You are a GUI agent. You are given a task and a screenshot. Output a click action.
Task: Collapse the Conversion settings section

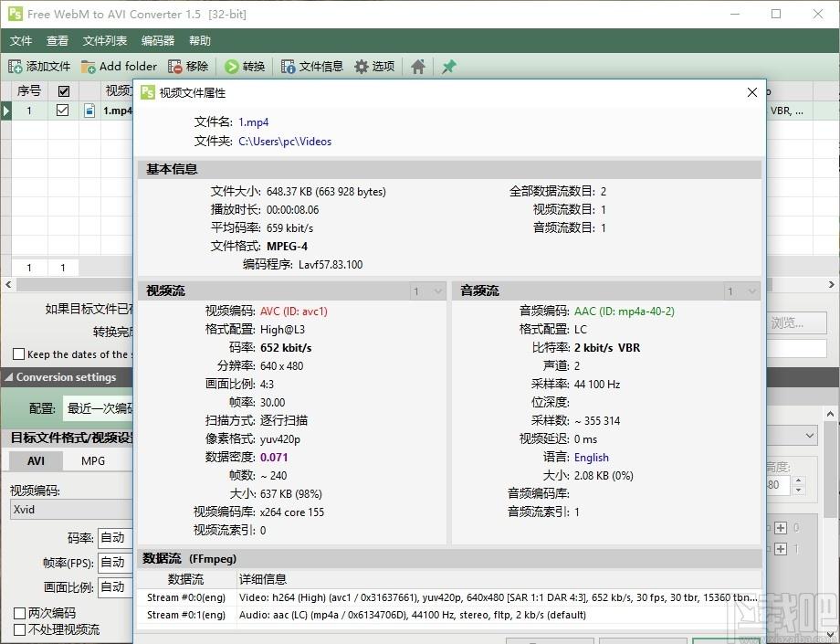tap(8, 377)
